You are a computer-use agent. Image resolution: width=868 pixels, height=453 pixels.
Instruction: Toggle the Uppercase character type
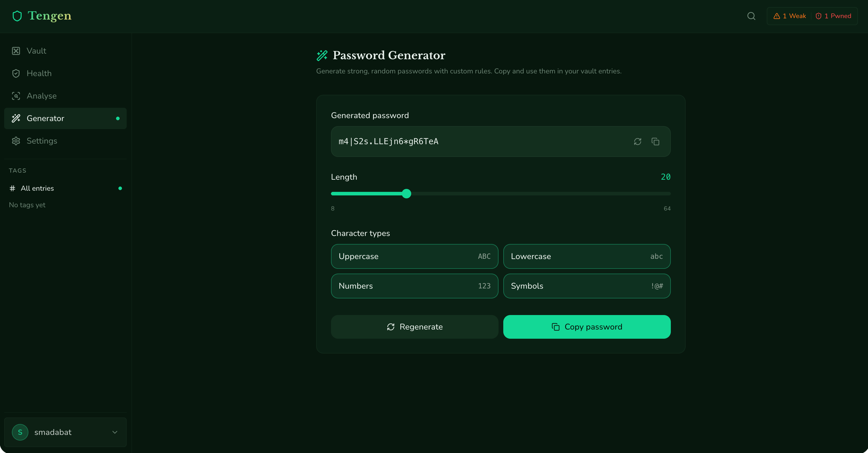414,256
